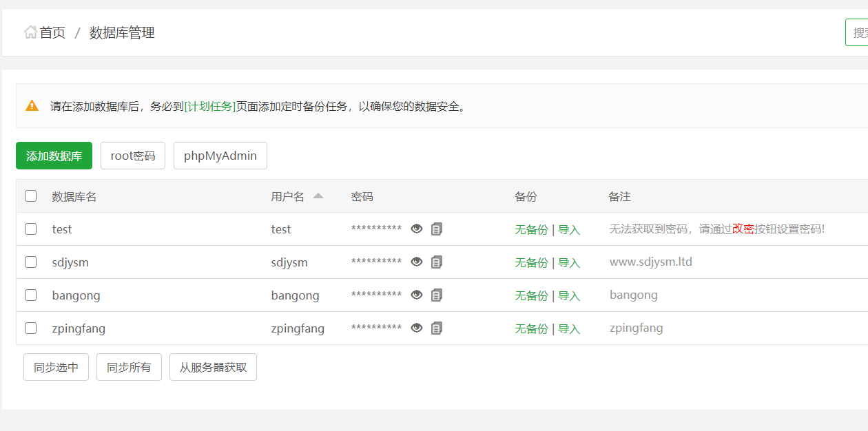Copy the sdjysm database password
Image resolution: width=868 pixels, height=431 pixels.
(437, 262)
